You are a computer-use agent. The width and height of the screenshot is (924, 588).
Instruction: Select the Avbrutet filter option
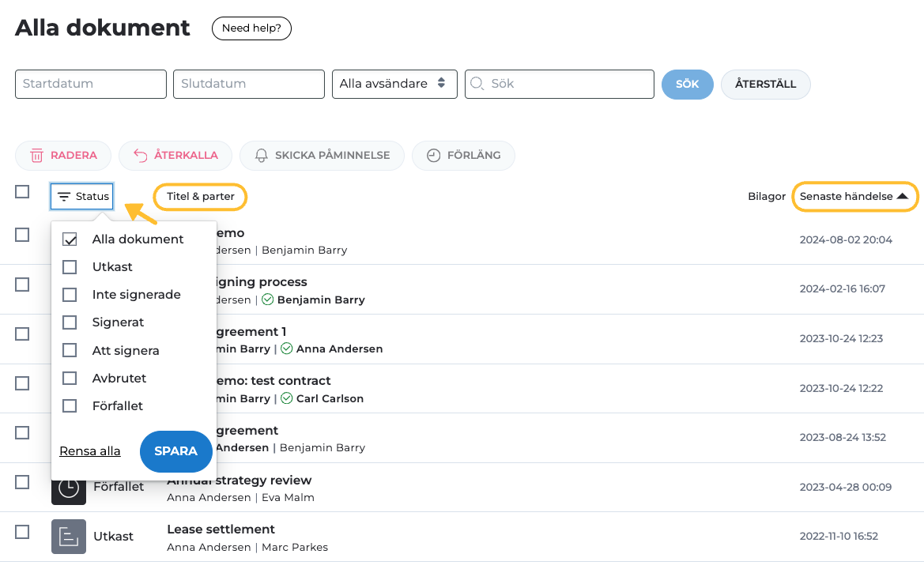point(70,378)
